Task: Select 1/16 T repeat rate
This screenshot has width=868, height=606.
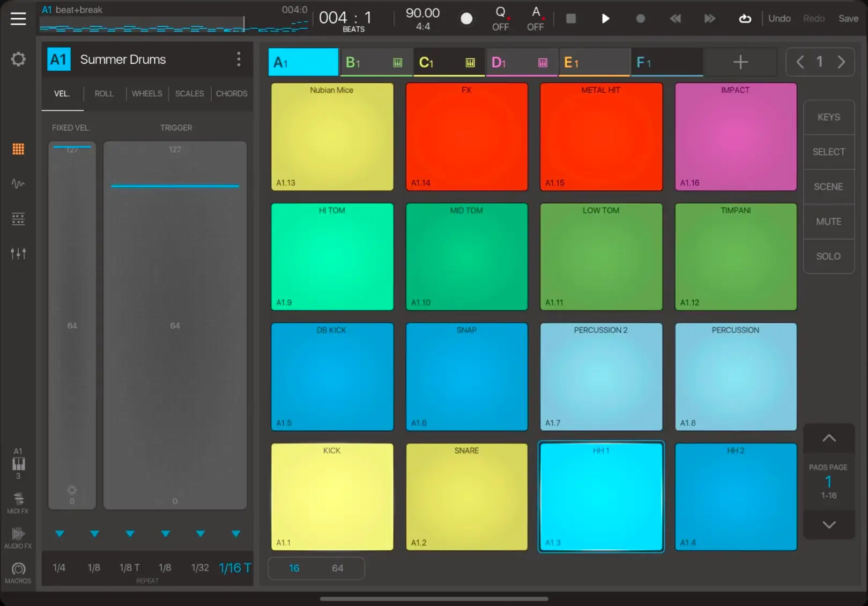Action: pos(235,567)
